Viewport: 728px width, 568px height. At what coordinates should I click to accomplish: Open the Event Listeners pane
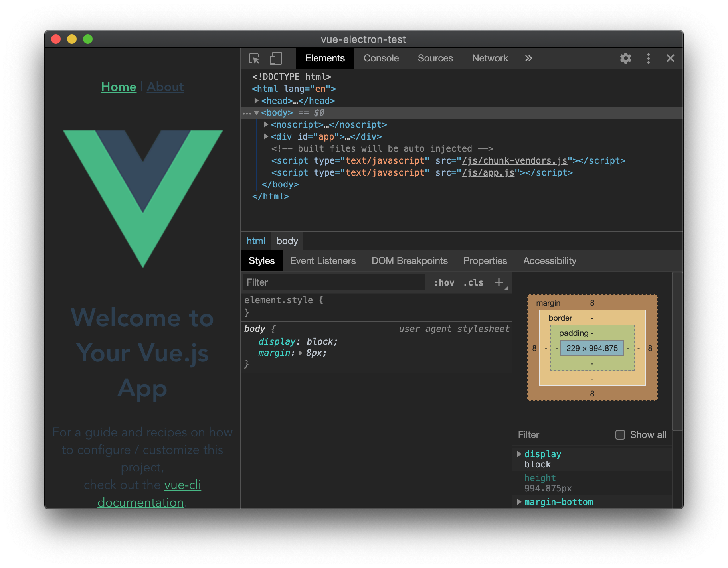323,261
